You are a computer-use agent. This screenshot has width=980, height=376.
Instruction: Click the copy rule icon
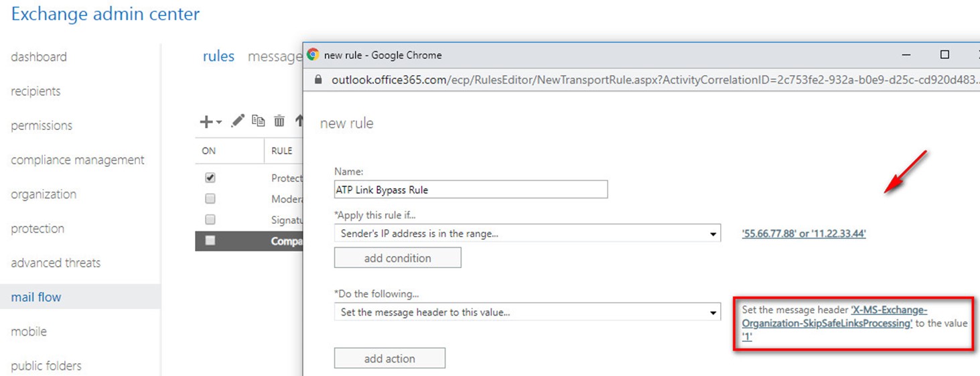click(258, 121)
